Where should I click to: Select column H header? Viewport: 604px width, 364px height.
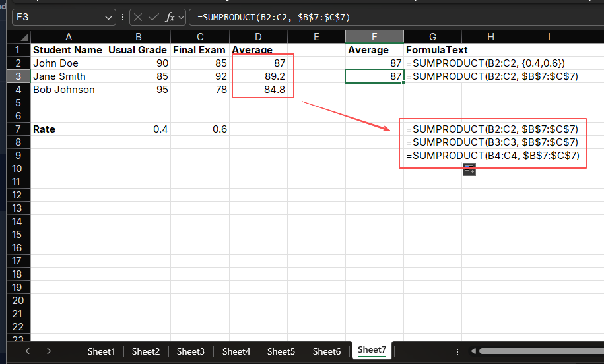tap(490, 37)
